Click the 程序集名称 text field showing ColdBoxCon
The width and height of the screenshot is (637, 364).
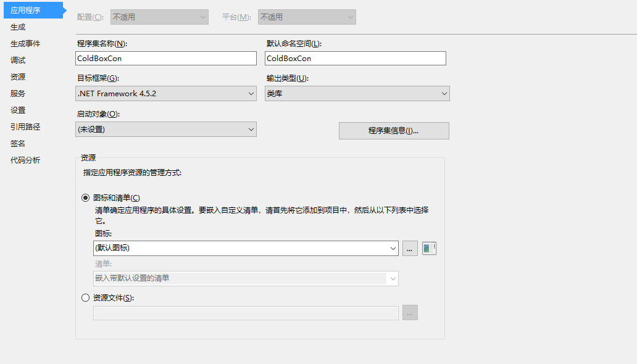point(165,58)
